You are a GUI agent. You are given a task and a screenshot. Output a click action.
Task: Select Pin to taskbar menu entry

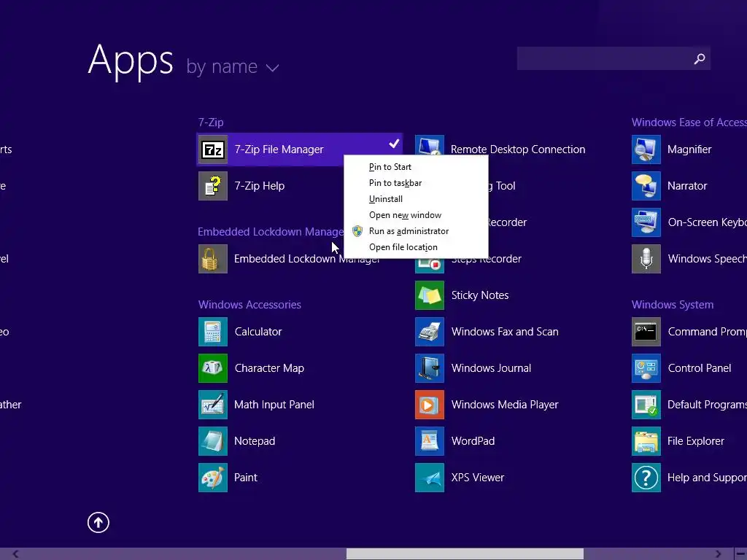[x=416, y=183]
